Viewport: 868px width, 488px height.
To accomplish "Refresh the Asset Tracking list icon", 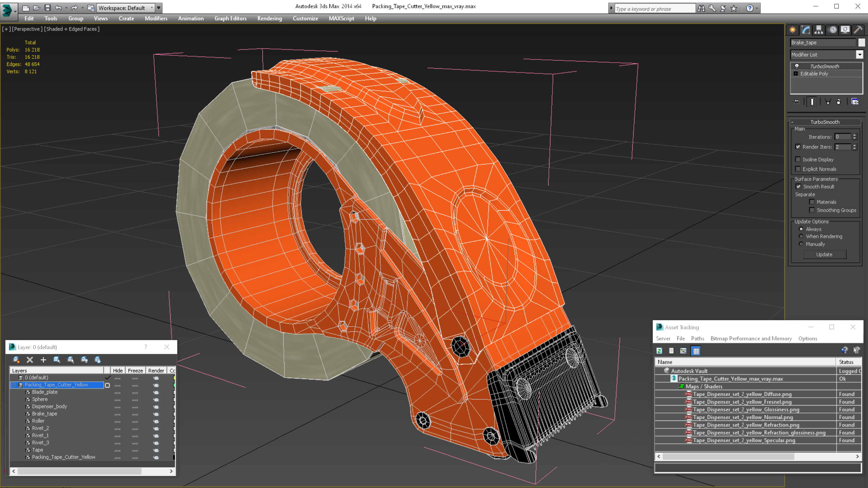I will point(659,351).
